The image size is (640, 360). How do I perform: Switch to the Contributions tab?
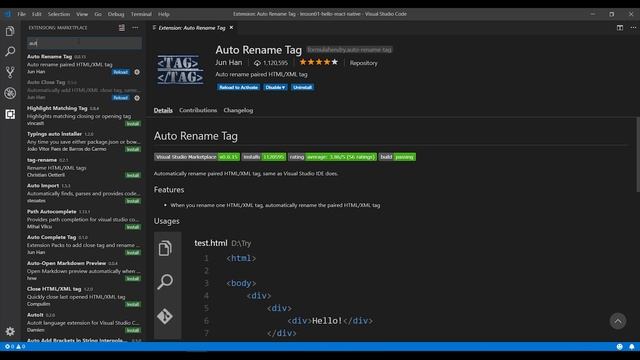(x=198, y=110)
